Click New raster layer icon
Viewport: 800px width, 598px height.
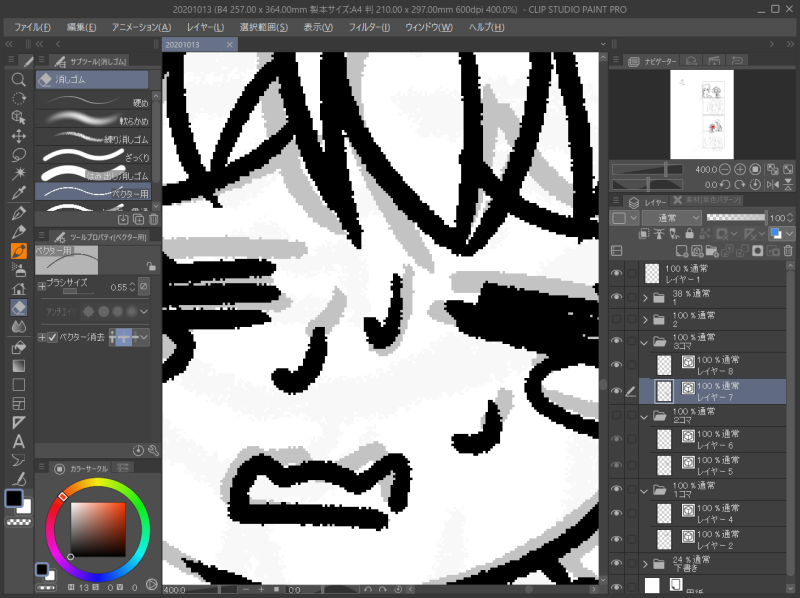[681, 251]
